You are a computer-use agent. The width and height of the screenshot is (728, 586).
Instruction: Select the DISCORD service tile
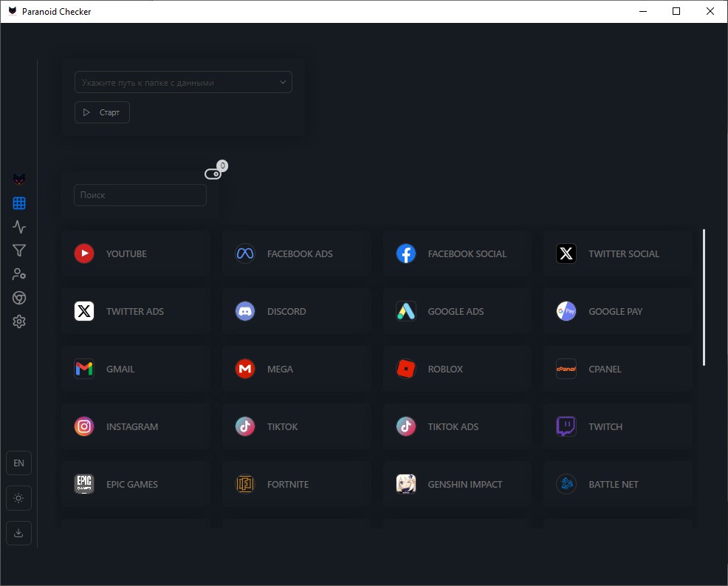click(296, 311)
